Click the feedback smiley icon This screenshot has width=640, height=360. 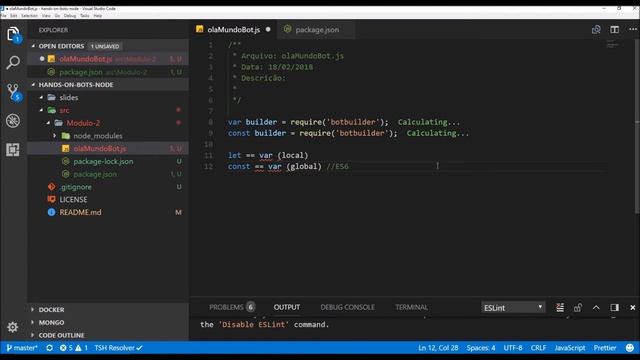click(630, 348)
